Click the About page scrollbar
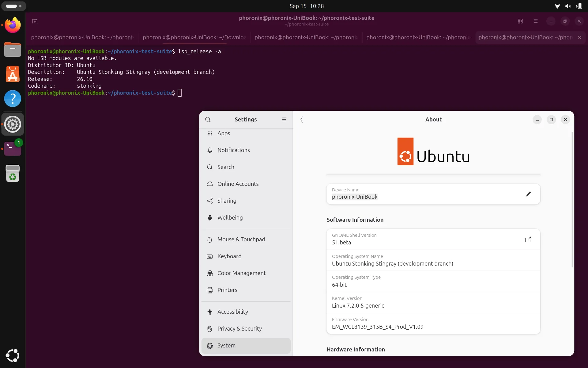Screen dimensions: 588x368 (572, 199)
